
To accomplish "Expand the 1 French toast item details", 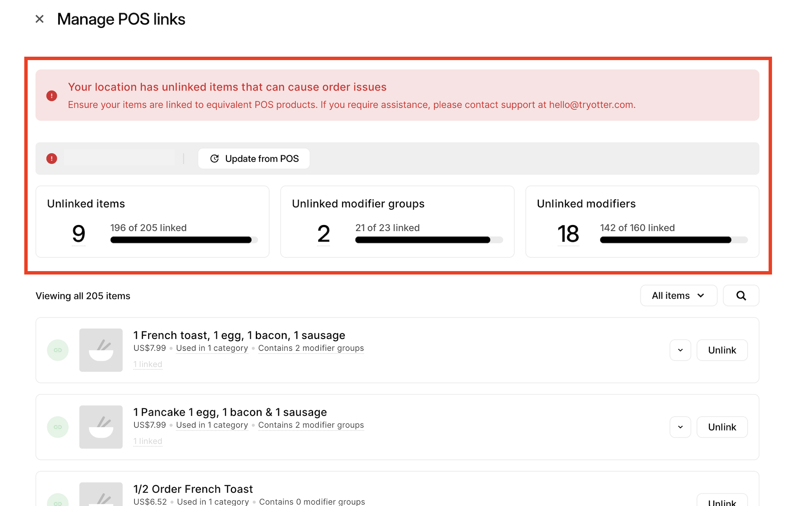I will point(680,350).
